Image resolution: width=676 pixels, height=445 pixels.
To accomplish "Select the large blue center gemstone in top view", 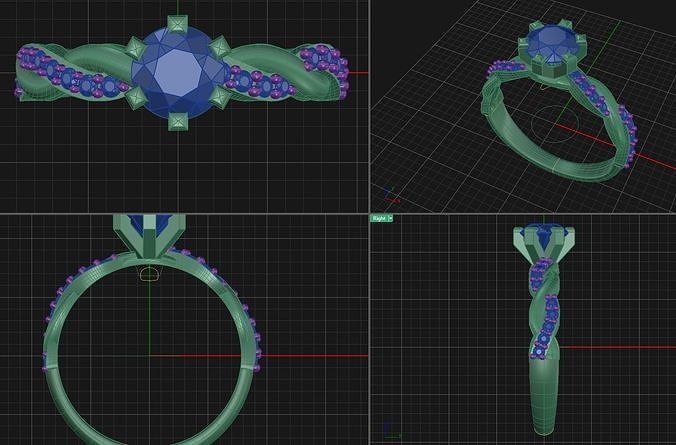I will (x=178, y=73).
